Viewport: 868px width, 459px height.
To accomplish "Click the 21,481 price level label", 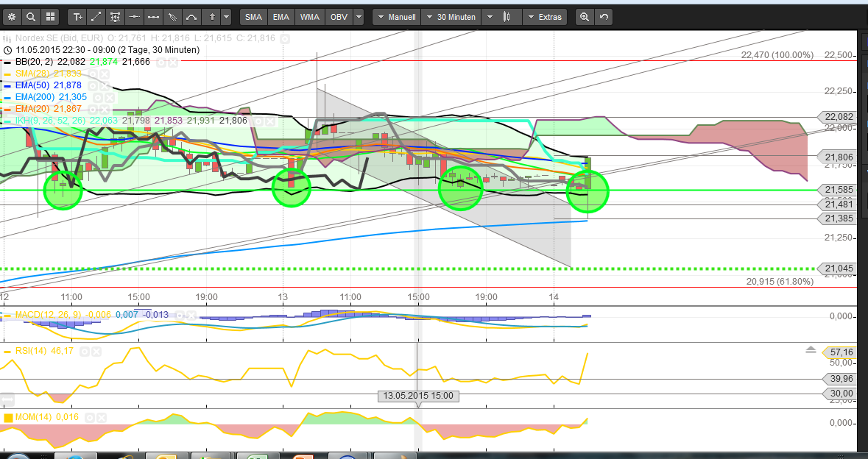I will pyautogui.click(x=839, y=204).
